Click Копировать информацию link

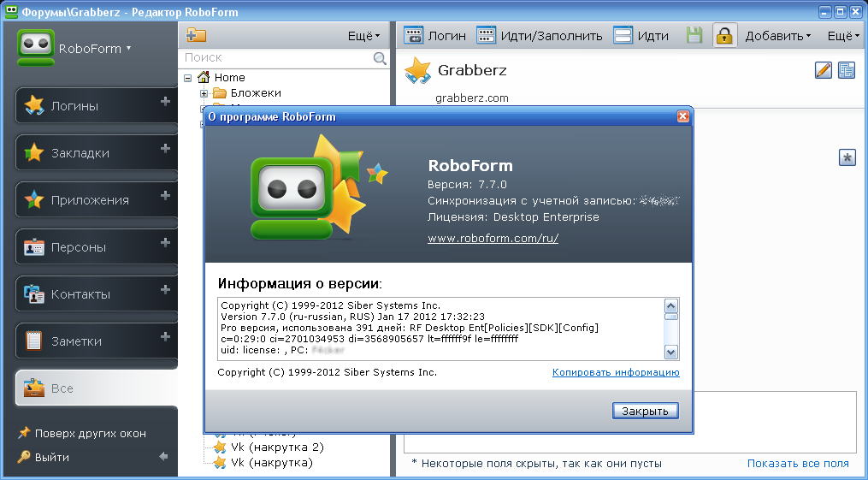[616, 372]
